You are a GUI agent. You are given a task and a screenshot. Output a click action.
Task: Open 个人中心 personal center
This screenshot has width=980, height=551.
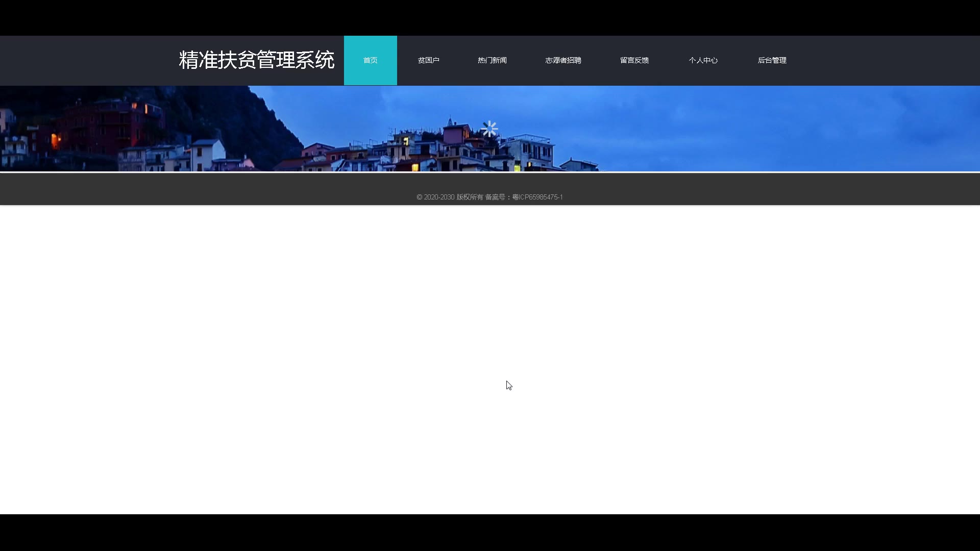(703, 60)
